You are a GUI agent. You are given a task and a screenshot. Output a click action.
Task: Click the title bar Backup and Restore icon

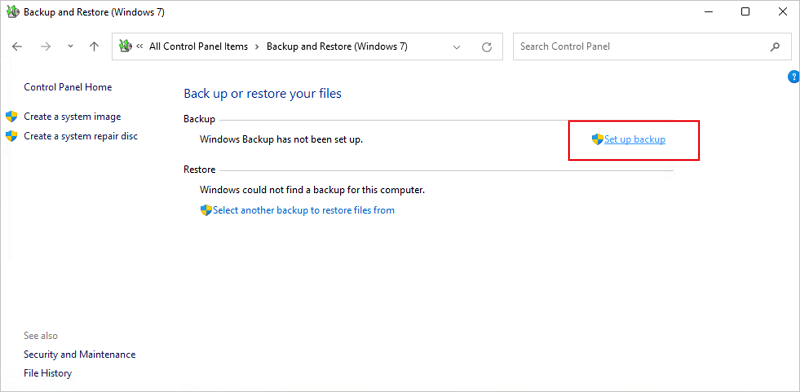click(14, 12)
